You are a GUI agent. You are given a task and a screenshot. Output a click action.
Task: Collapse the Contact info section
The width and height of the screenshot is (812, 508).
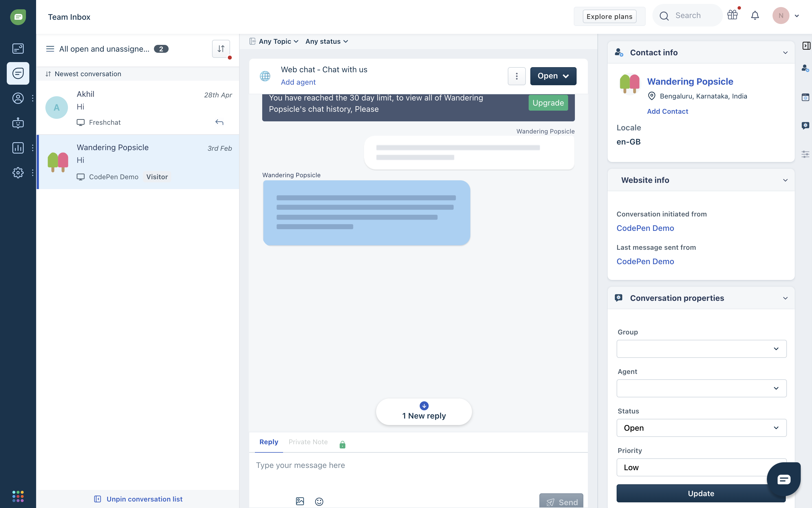click(785, 53)
